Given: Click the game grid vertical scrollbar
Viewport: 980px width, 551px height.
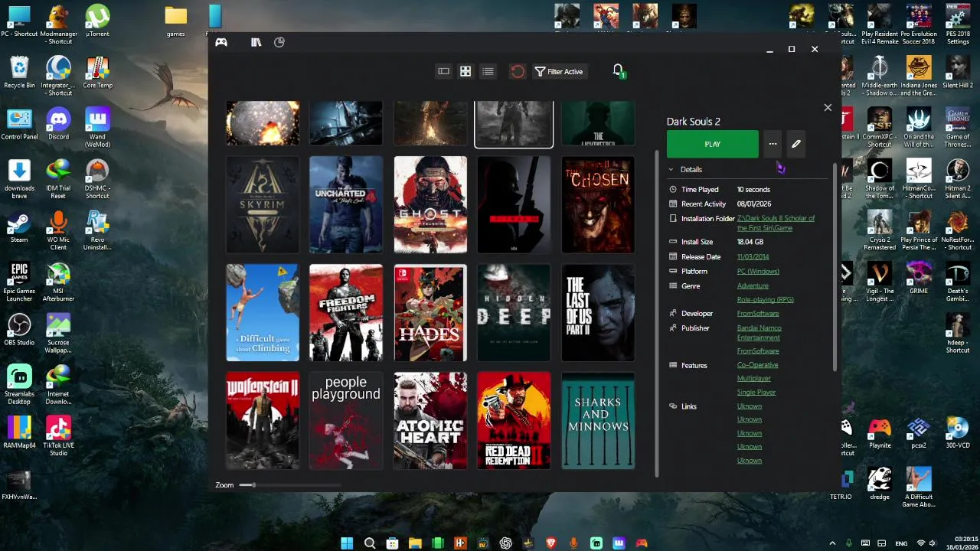Looking at the screenshot, I should click(657, 314).
